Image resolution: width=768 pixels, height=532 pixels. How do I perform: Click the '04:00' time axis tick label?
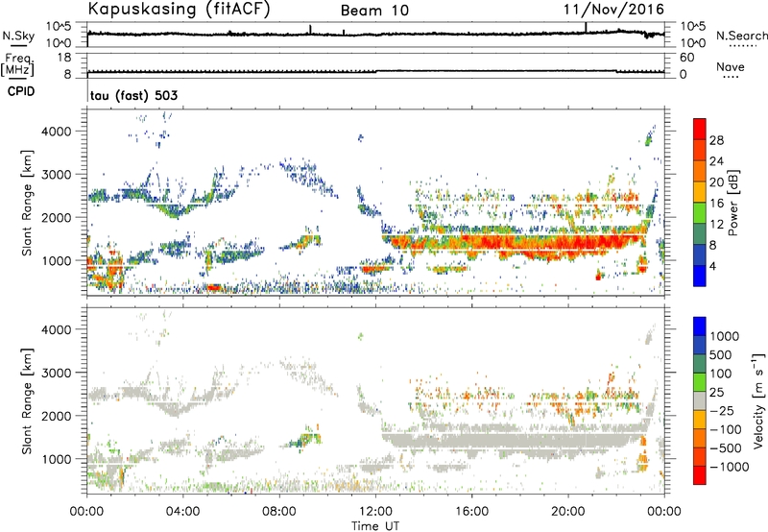click(x=183, y=512)
